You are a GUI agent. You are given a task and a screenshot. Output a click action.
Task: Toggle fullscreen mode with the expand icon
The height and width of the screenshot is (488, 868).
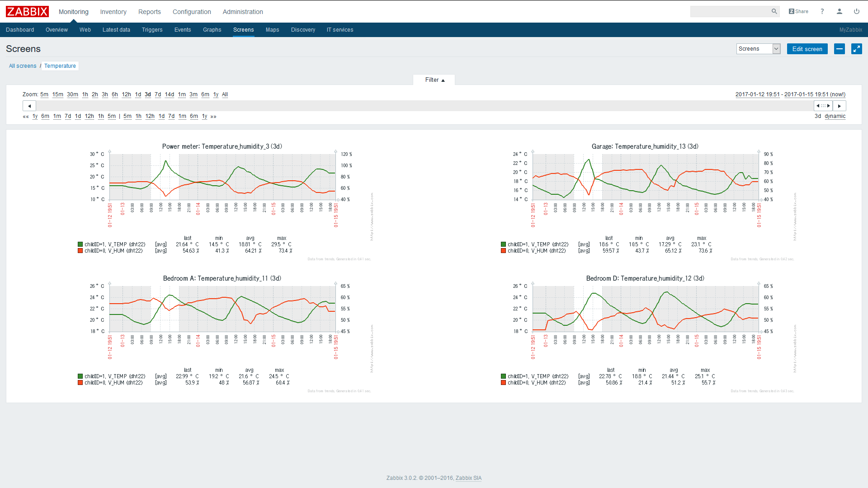(857, 49)
